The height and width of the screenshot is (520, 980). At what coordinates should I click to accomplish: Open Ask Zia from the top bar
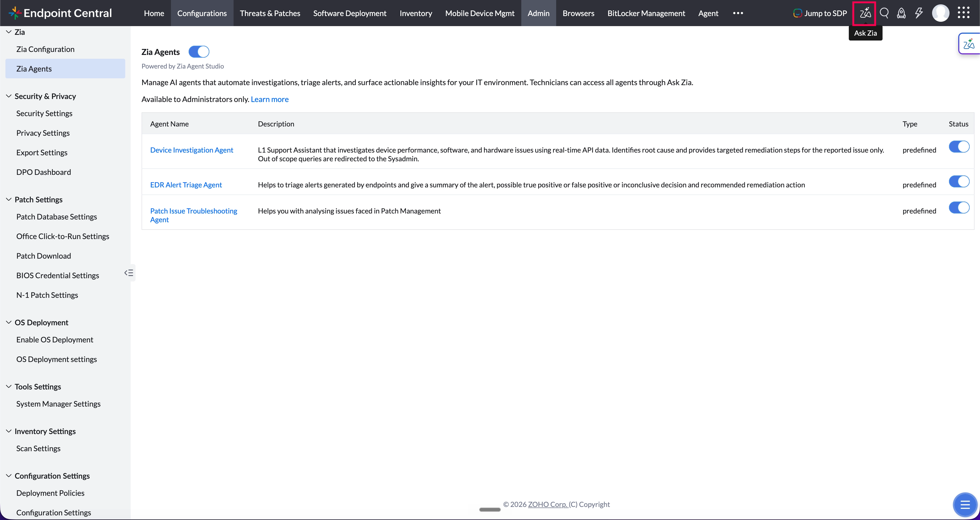click(865, 13)
